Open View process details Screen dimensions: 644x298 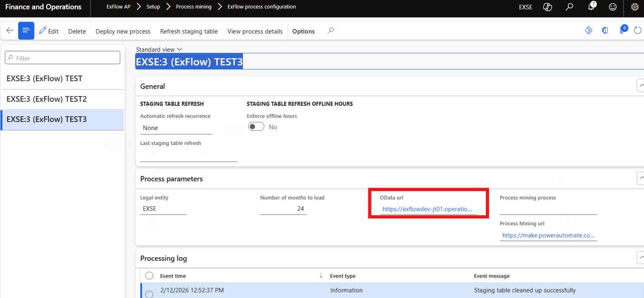(255, 31)
